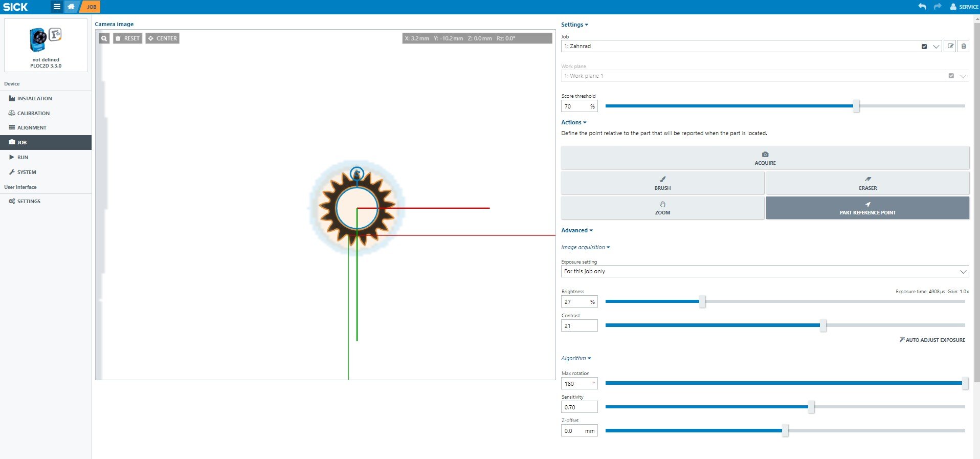
Task: Select the Eraser tool
Action: [x=867, y=183]
